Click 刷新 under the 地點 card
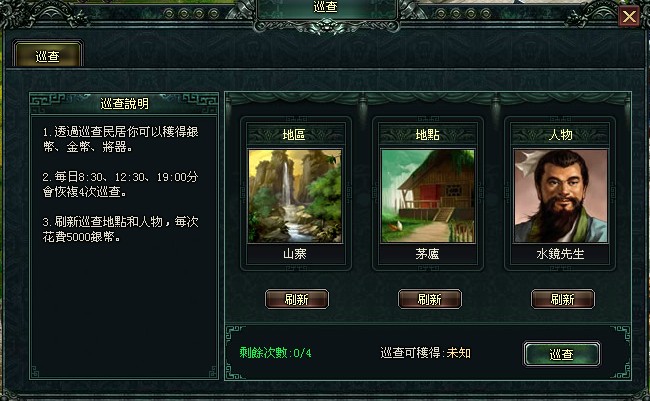The image size is (650, 401). (x=429, y=299)
